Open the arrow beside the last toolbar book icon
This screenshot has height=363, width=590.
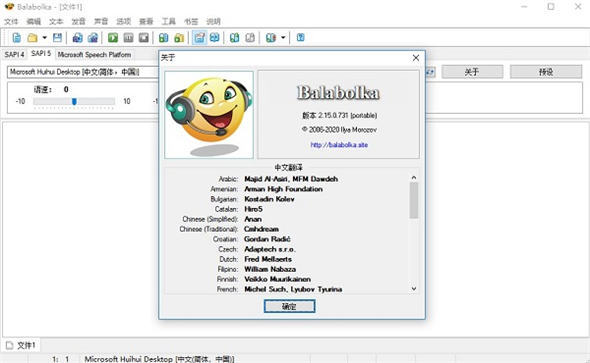click(x=283, y=38)
